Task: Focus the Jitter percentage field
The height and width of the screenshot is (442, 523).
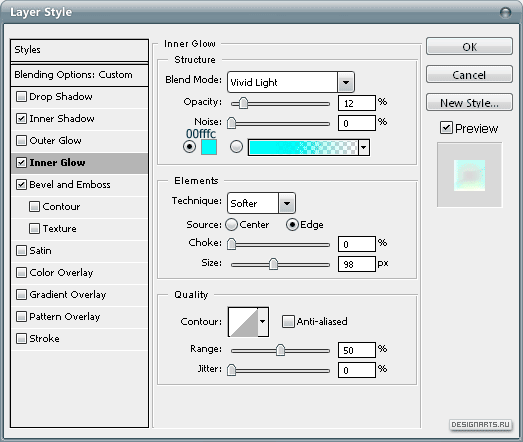Action: pyautogui.click(x=357, y=370)
